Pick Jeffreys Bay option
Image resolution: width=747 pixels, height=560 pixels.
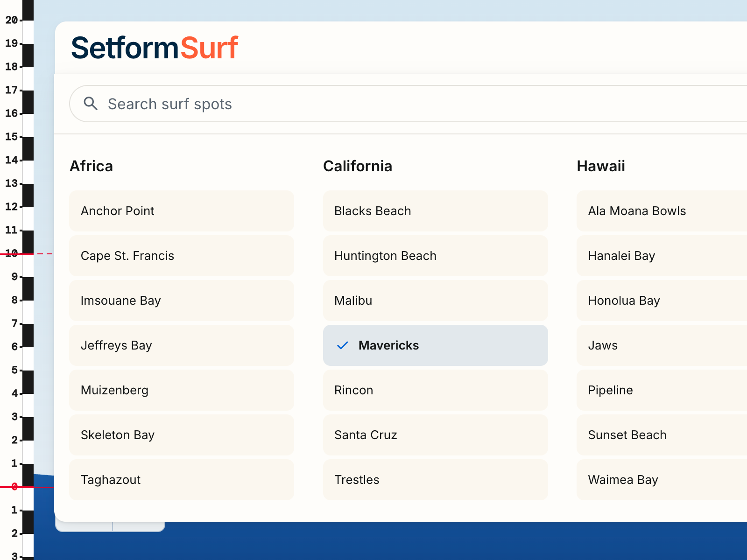[182, 345]
